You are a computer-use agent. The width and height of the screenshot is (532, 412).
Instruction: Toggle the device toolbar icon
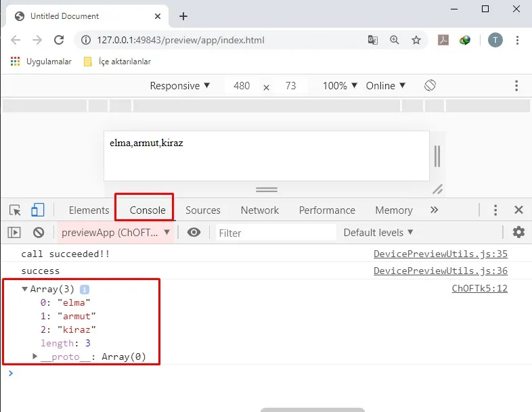pos(38,210)
